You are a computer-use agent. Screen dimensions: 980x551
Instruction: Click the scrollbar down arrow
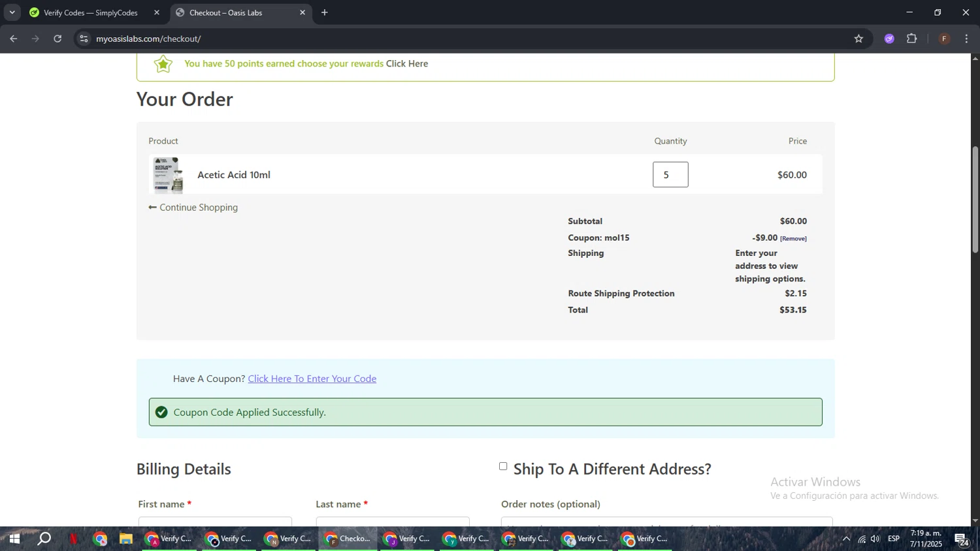[x=975, y=520]
